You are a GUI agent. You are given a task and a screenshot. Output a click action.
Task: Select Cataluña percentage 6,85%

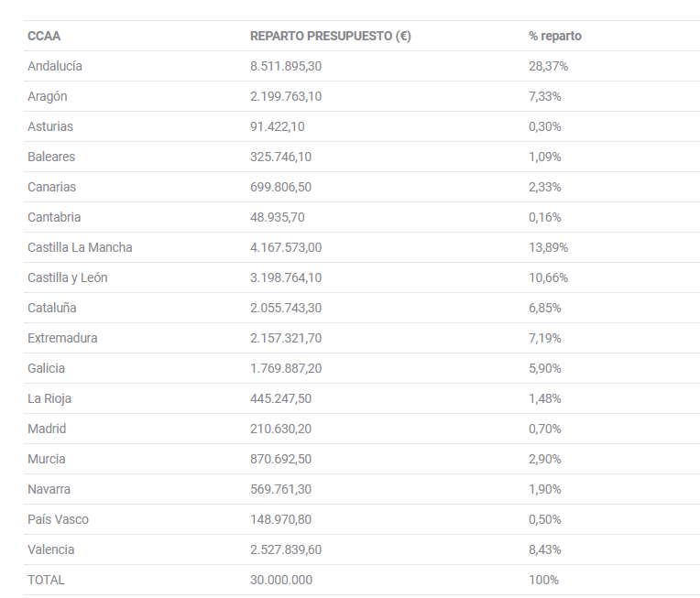point(544,308)
